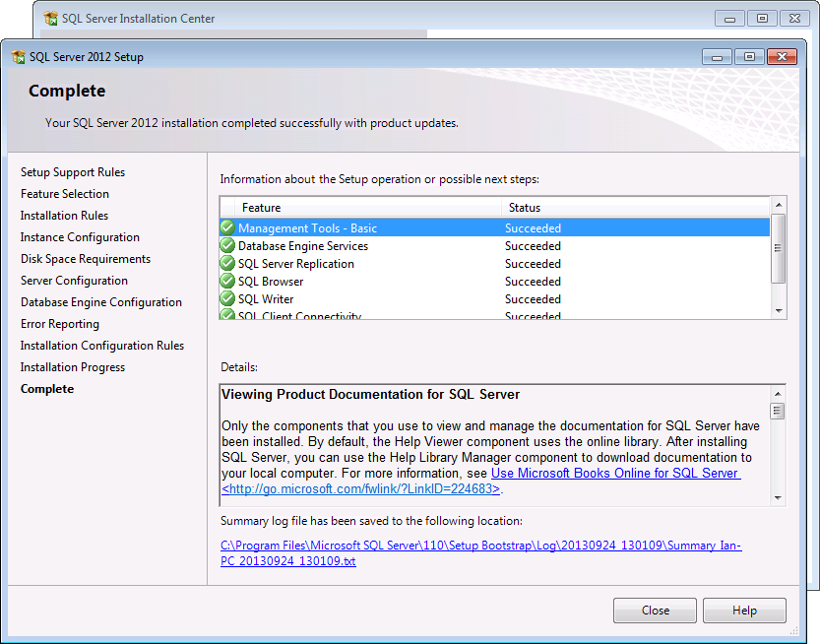Click Error Reporting step

(x=60, y=324)
